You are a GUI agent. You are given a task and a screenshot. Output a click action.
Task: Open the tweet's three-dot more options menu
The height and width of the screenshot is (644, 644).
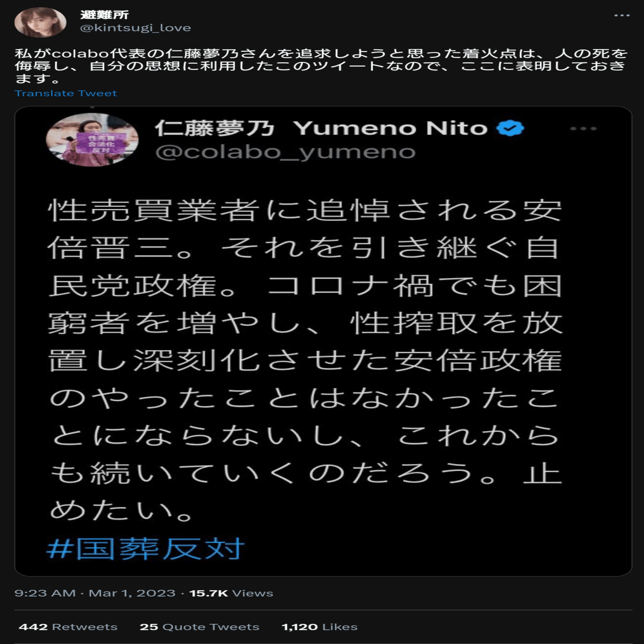622,16
